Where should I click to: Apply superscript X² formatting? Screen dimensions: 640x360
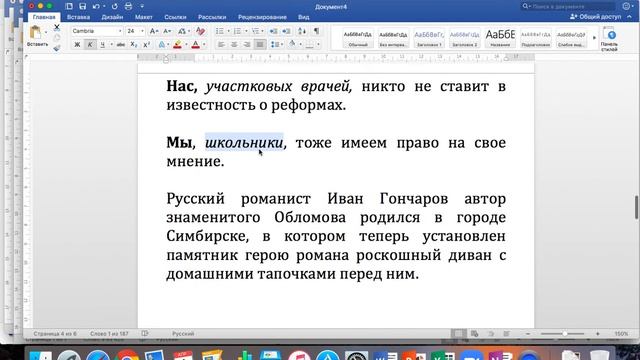[147, 44]
